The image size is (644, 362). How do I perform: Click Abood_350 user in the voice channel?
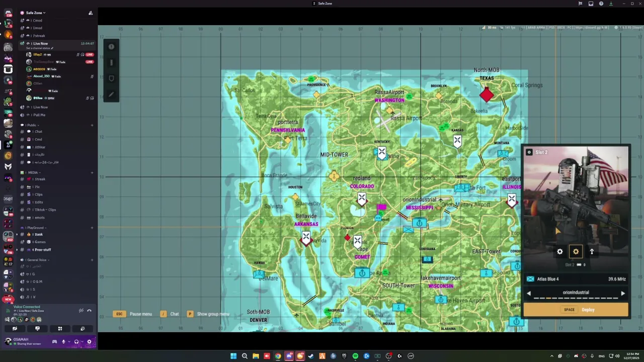(x=56, y=76)
